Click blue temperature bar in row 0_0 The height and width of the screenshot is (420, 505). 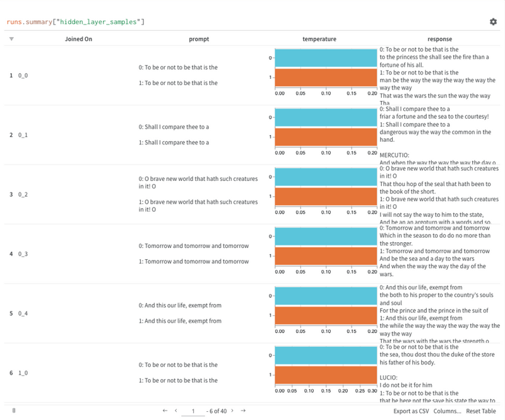(x=326, y=58)
